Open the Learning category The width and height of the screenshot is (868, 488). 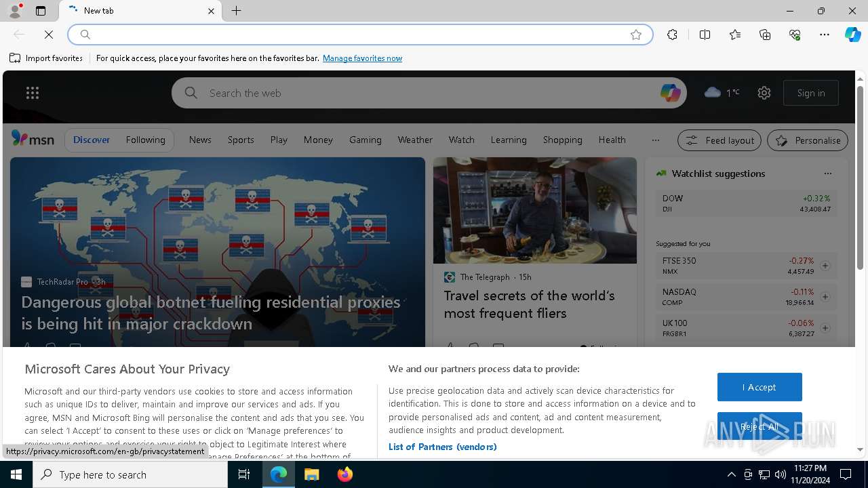pos(509,140)
